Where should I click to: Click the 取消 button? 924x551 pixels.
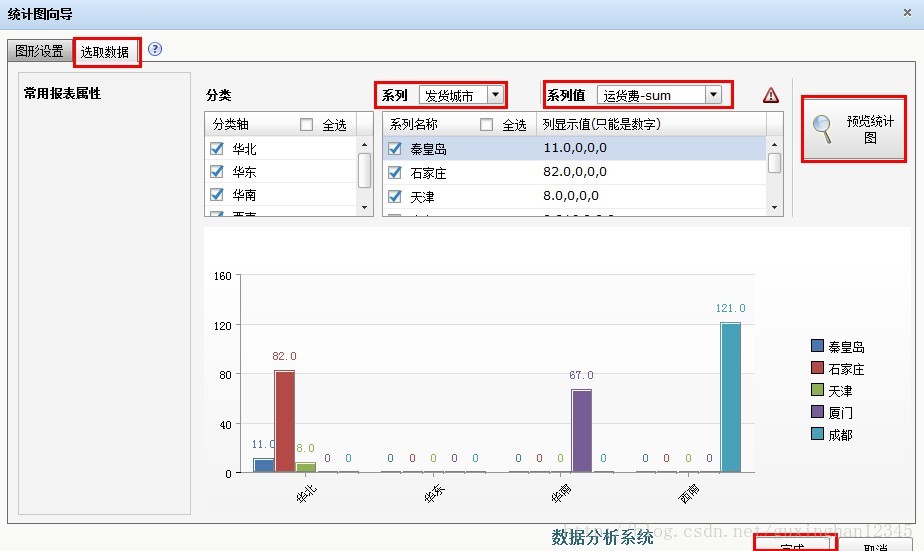point(875,545)
